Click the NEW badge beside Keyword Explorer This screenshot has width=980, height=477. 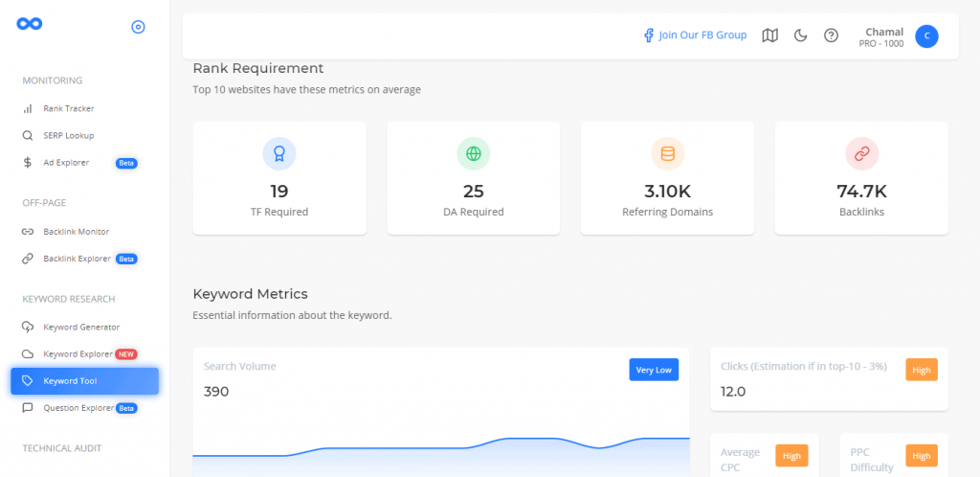[126, 354]
